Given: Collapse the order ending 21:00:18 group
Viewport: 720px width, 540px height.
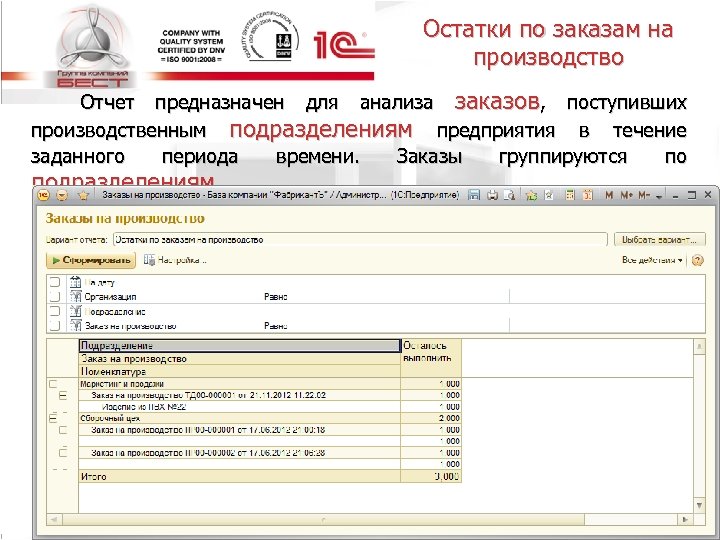Looking at the screenshot, I should [63, 430].
